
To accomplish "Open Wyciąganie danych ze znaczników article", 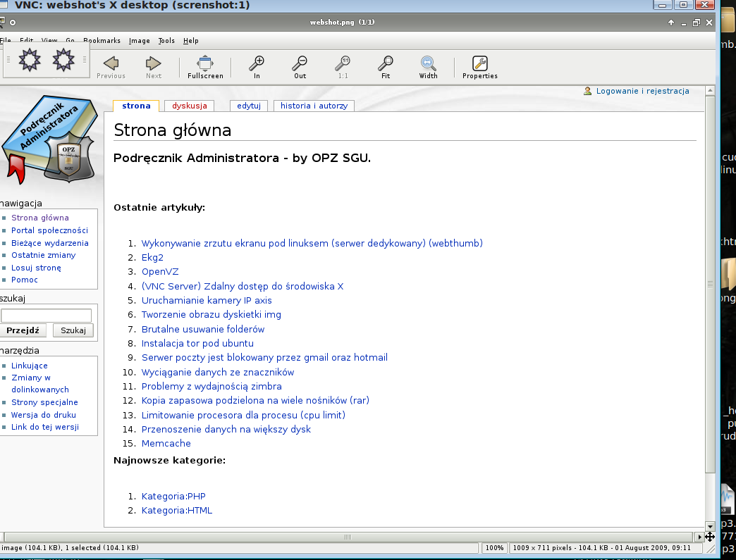I will tap(218, 373).
